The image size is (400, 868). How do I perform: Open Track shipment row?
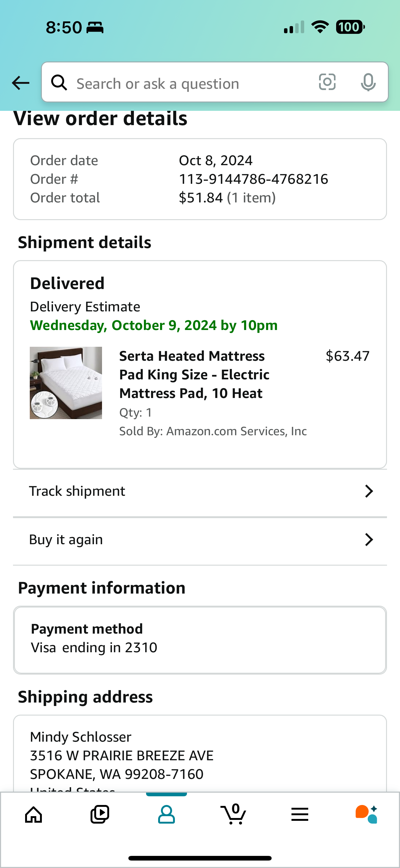click(200, 492)
